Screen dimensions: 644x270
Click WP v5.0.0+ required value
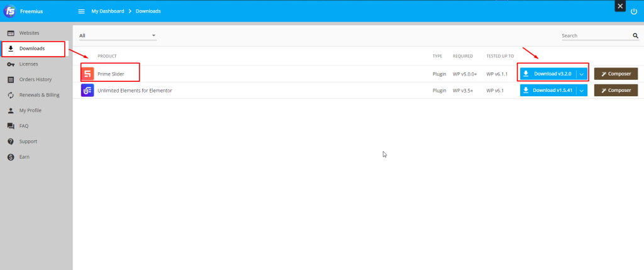coord(465,74)
